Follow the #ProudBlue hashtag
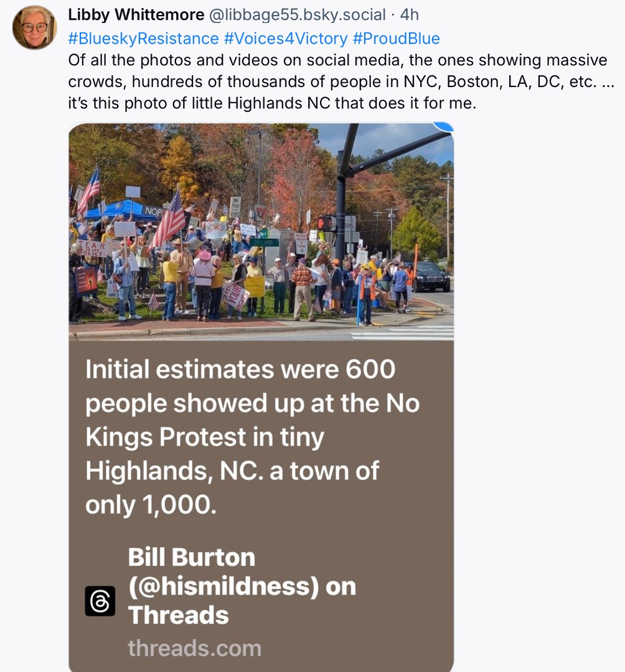This screenshot has height=672, width=625. [x=396, y=39]
